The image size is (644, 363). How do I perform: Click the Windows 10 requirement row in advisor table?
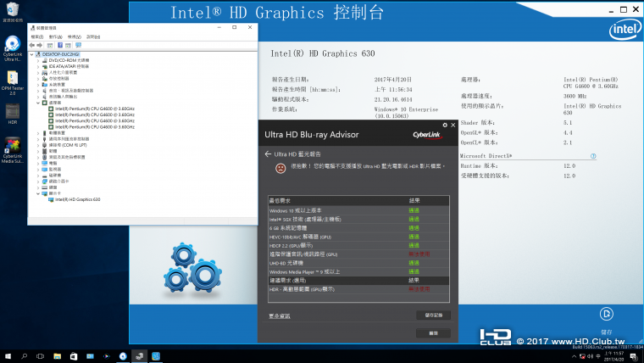tap(358, 210)
